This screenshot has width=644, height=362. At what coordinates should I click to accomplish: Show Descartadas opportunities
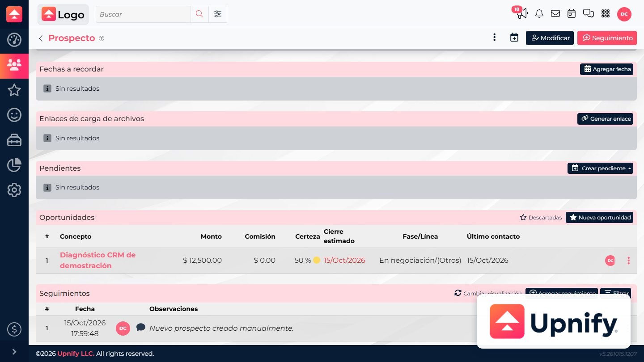(541, 218)
